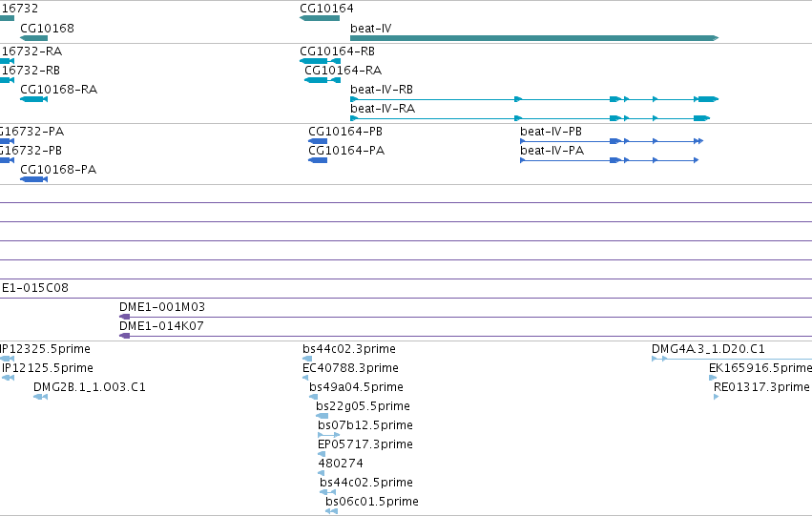Click the CG10164-RB transcript glyph
Image resolution: width=812 pixels, height=516 pixels.
320,61
